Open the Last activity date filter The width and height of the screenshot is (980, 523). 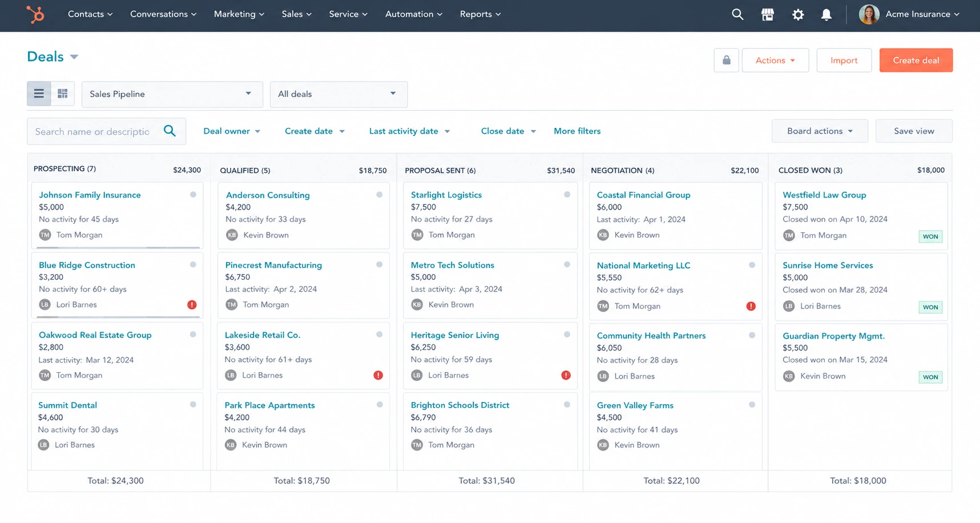coord(409,131)
